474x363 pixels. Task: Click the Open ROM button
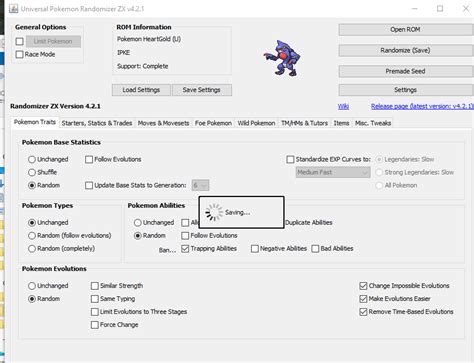[x=405, y=30]
